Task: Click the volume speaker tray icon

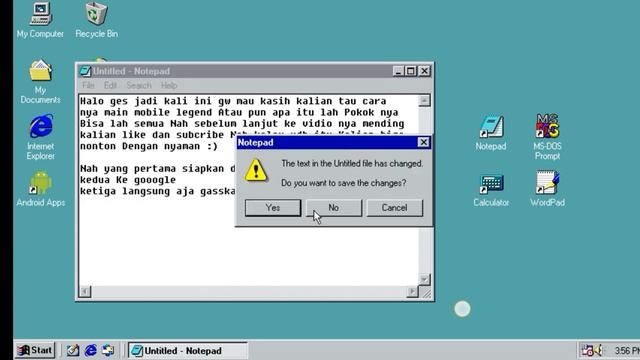Action: click(599, 350)
